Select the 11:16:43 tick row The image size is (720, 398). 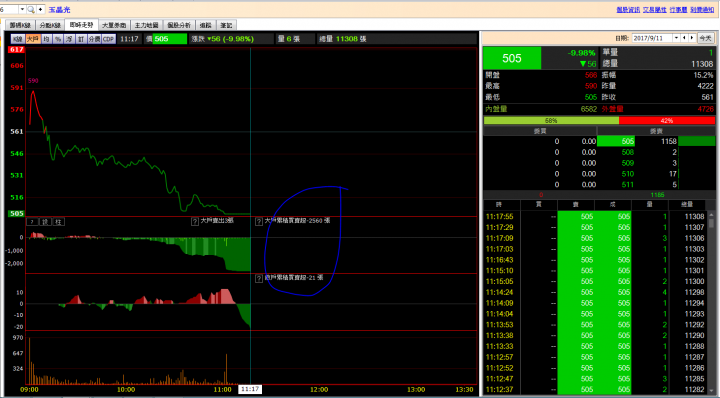[595, 260]
